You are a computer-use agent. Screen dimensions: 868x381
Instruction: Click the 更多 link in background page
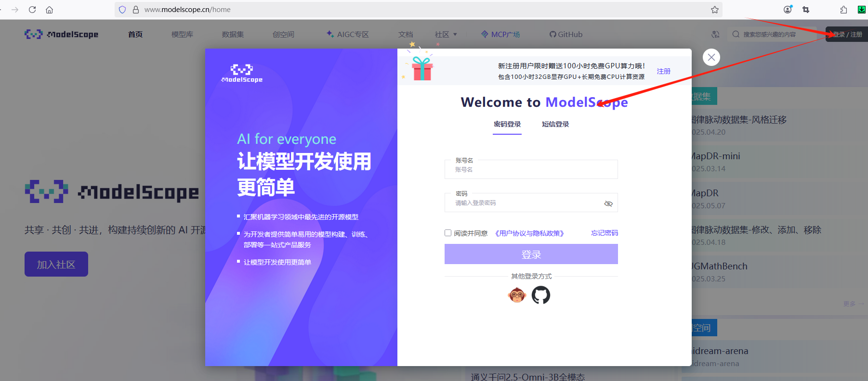coord(854,304)
